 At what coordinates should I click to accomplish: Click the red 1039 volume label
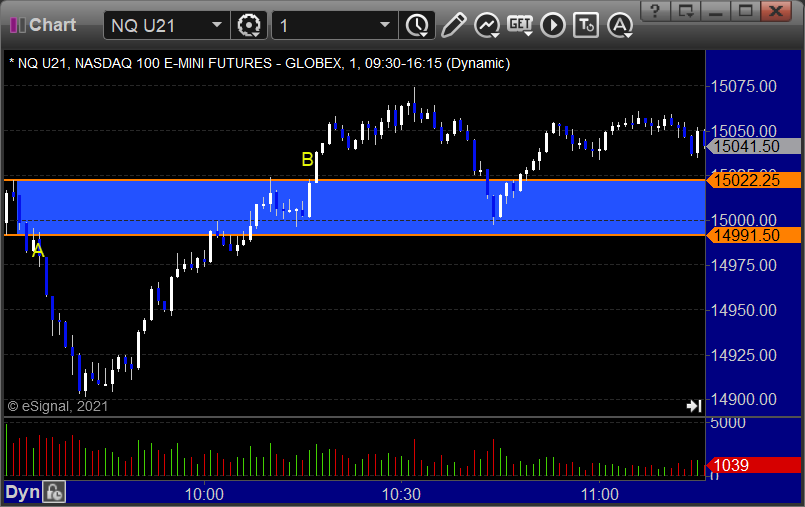pos(753,465)
